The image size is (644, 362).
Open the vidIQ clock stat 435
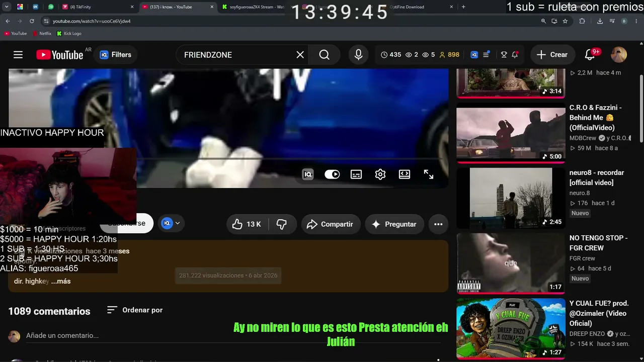[391, 55]
